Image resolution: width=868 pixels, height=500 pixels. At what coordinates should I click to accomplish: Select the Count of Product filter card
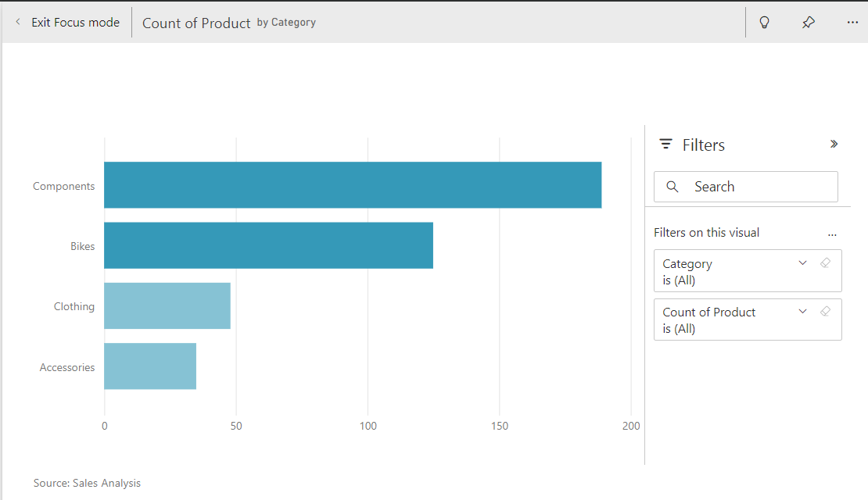pos(748,320)
